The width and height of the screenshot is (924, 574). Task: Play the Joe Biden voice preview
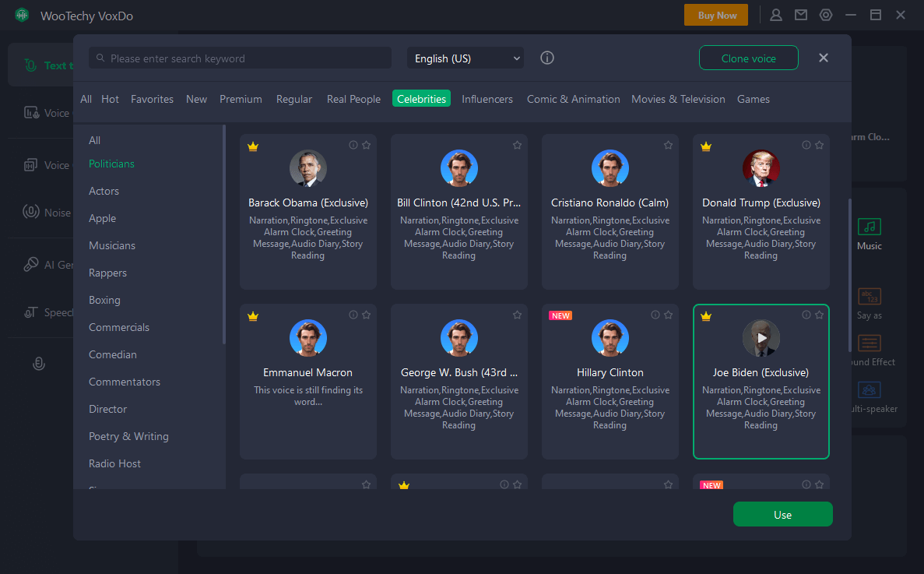761,338
